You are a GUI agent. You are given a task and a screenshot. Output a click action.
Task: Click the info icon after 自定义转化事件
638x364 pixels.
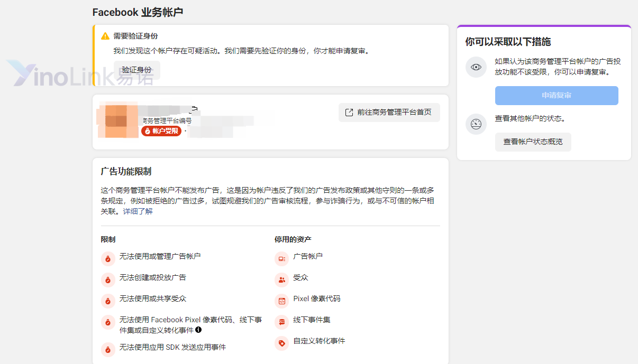198,330
